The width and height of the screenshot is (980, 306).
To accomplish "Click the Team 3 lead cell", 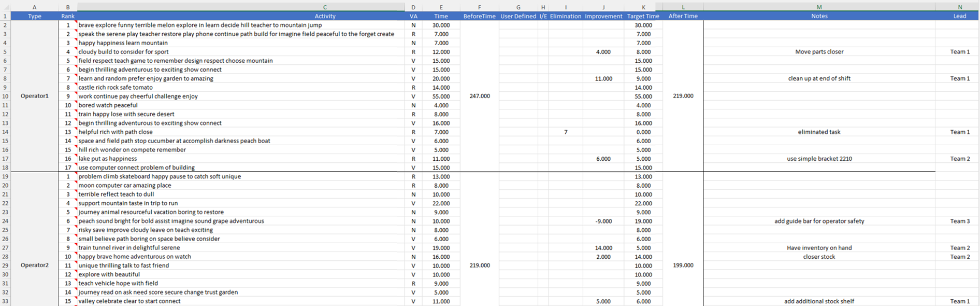I will click(x=959, y=221).
